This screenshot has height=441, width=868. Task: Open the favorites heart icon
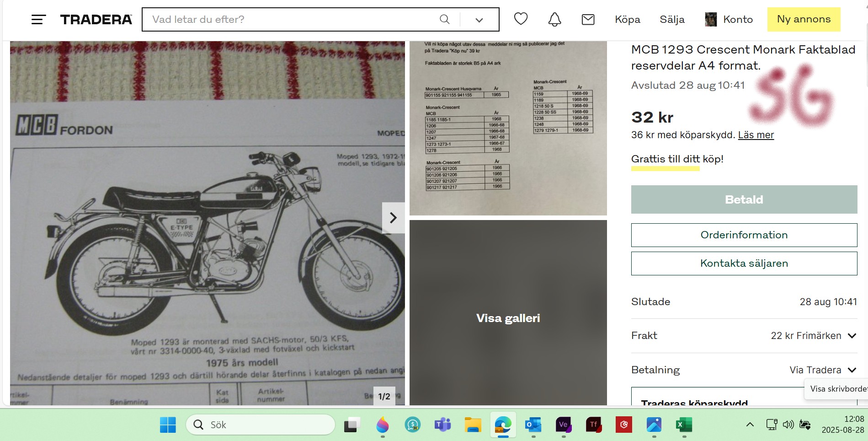[521, 19]
